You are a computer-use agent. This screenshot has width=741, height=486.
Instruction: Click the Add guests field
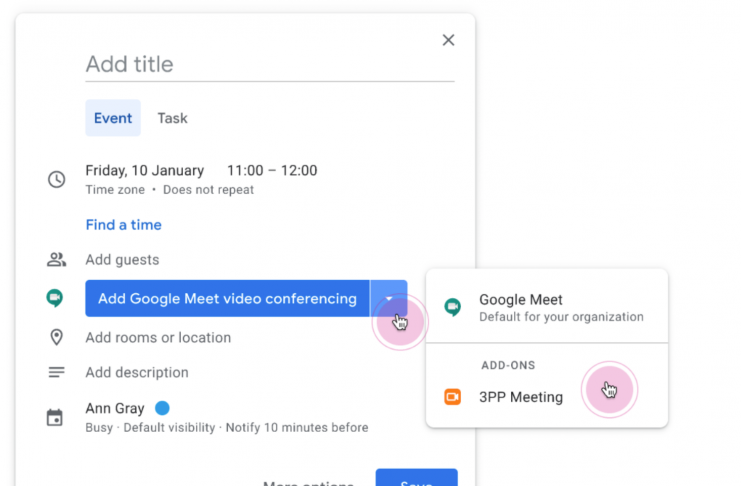pyautogui.click(x=122, y=260)
